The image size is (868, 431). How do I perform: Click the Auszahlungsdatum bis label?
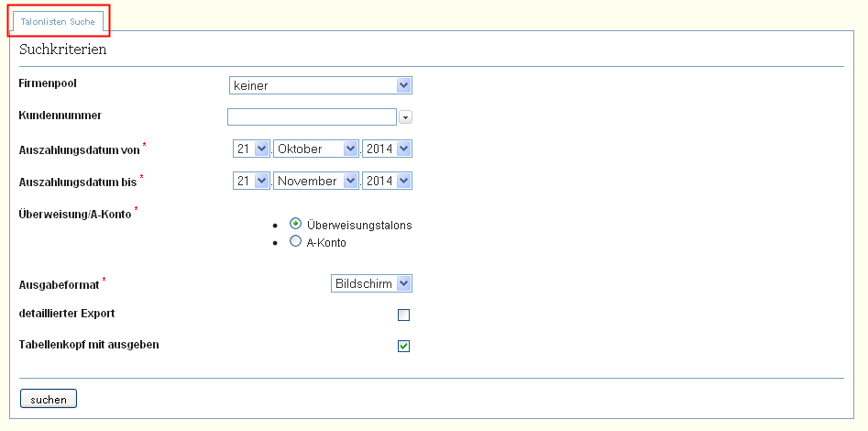tap(78, 182)
